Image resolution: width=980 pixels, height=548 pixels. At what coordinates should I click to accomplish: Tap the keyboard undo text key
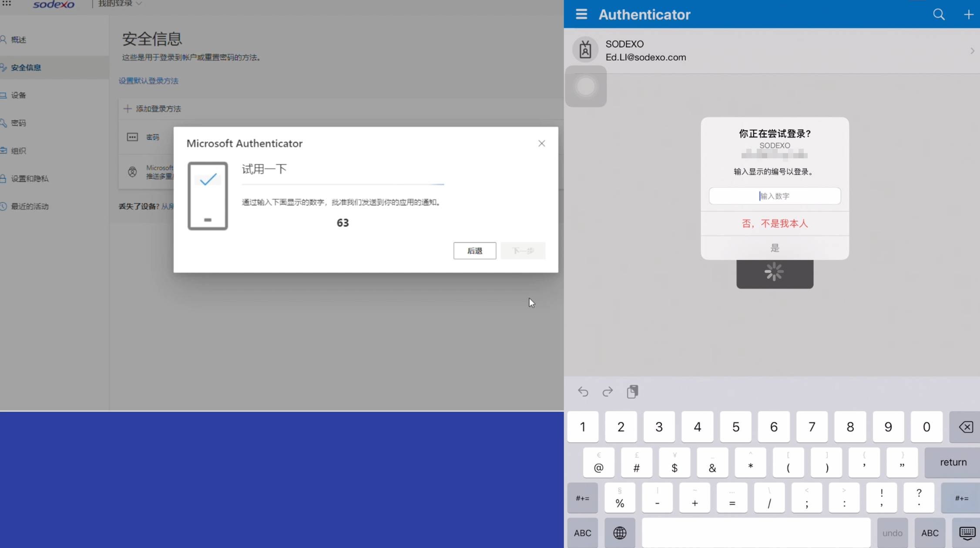coord(893,533)
